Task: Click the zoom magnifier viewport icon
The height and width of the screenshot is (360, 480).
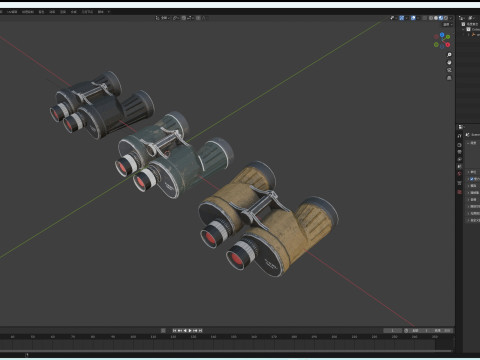Action: click(449, 55)
